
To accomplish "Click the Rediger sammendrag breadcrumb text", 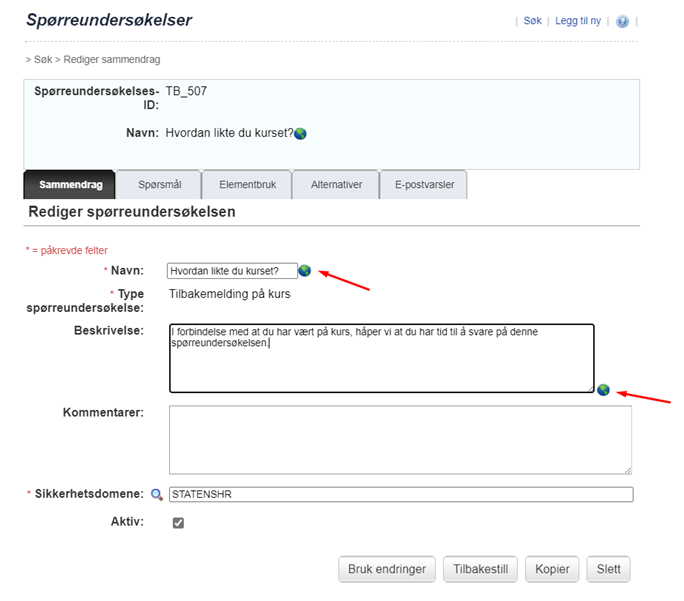I will point(112,59).
